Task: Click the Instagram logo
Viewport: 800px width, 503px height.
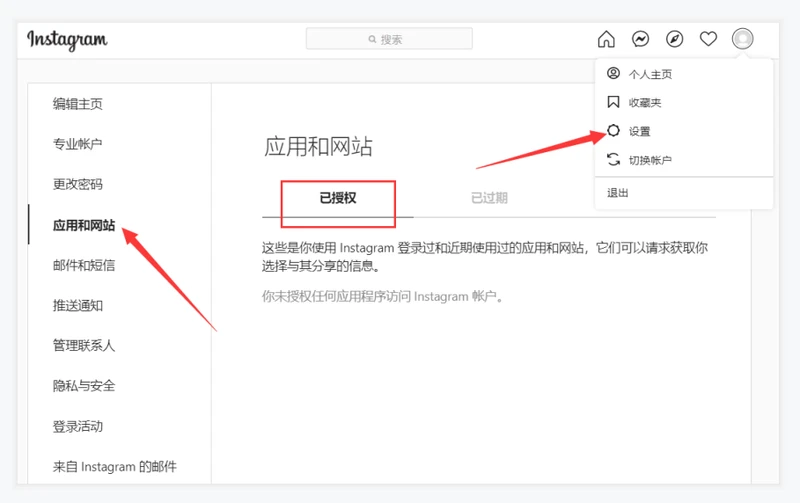Action: 67,40
